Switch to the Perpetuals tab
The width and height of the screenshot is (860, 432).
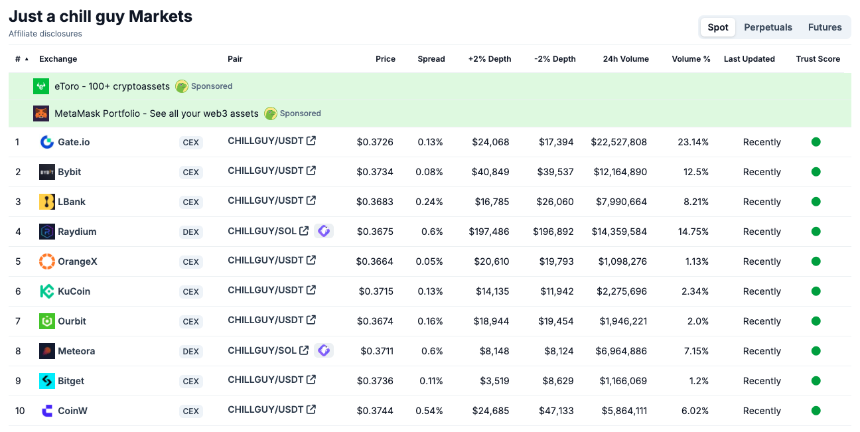pyautogui.click(x=768, y=27)
